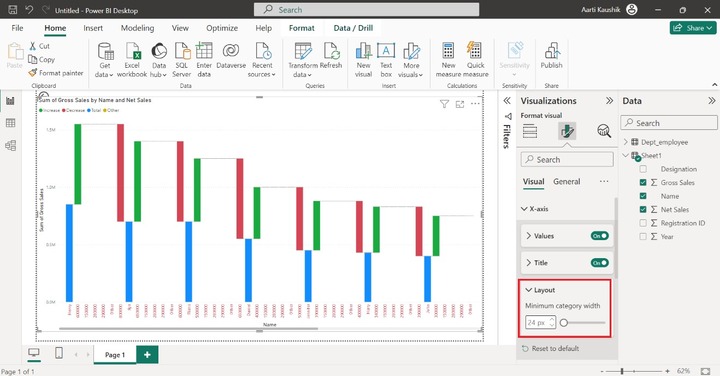
Task: Click the Copy icon
Action: [33, 59]
